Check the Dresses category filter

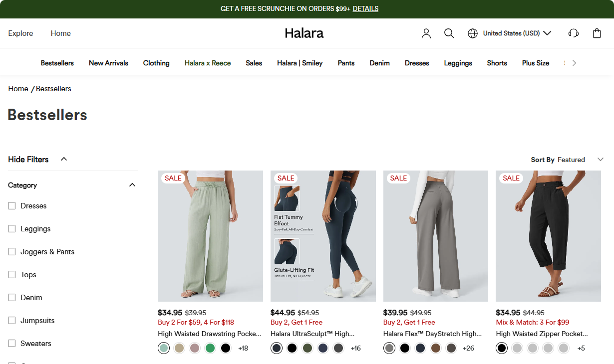(12, 206)
